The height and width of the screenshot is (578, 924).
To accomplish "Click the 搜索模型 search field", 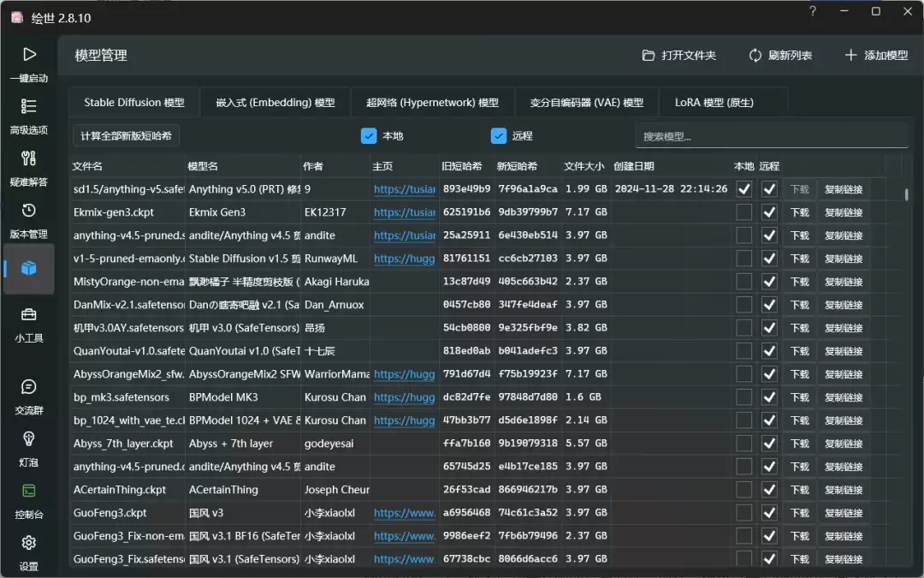I will pos(770,136).
